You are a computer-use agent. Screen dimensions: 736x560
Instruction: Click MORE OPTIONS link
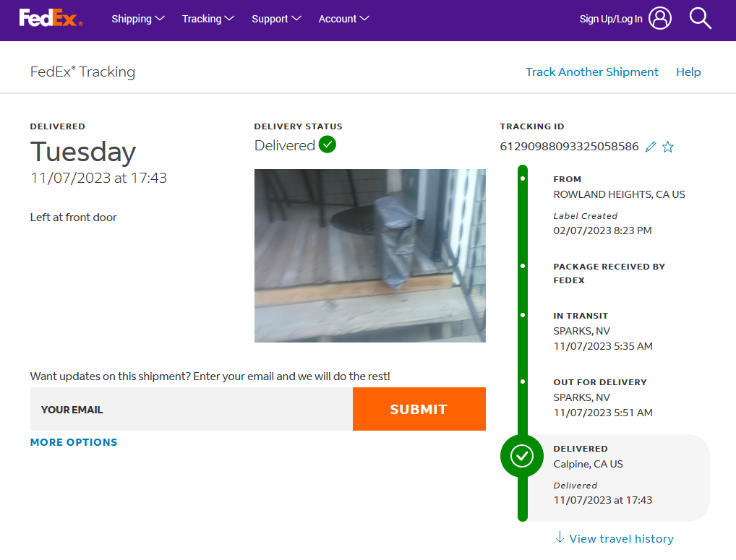pos(74,442)
